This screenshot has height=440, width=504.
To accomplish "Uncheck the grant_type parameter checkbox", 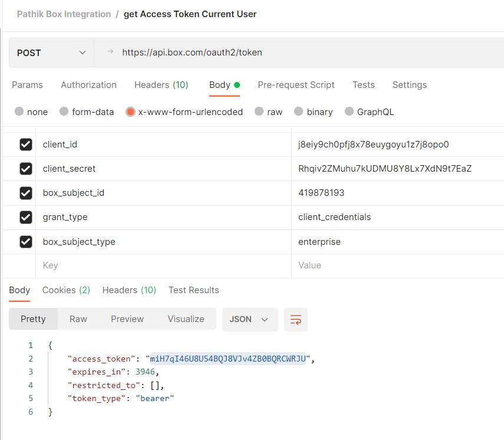I will [26, 217].
